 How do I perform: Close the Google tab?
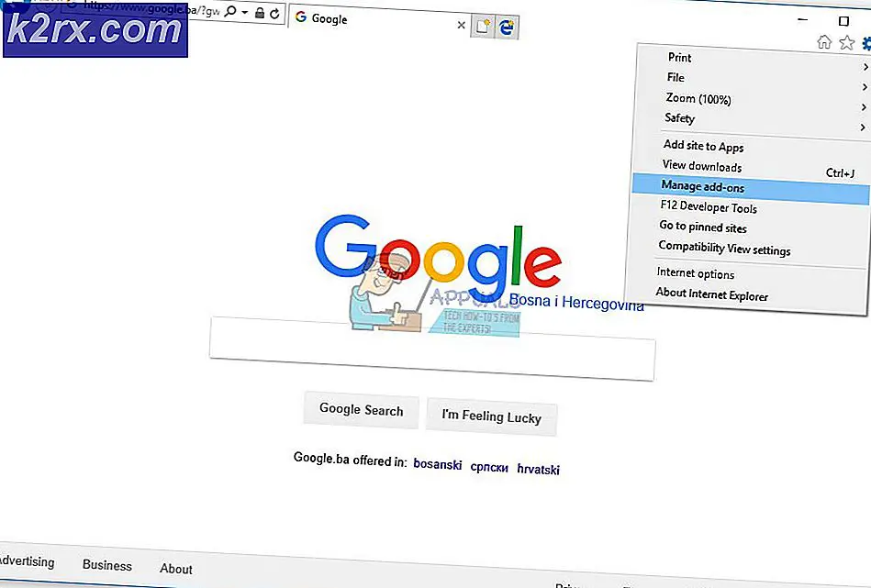click(461, 25)
